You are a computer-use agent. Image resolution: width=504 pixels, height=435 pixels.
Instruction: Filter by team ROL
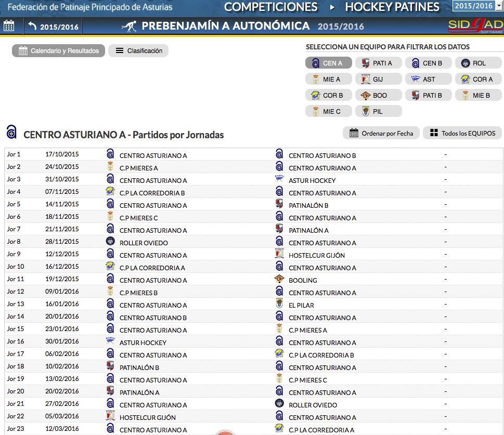pos(479,63)
